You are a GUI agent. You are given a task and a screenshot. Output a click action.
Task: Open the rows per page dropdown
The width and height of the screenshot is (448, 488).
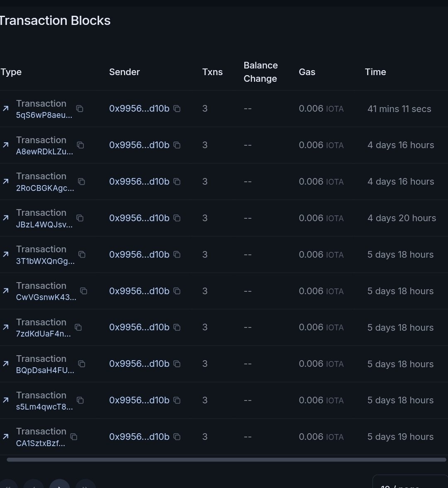(x=410, y=482)
